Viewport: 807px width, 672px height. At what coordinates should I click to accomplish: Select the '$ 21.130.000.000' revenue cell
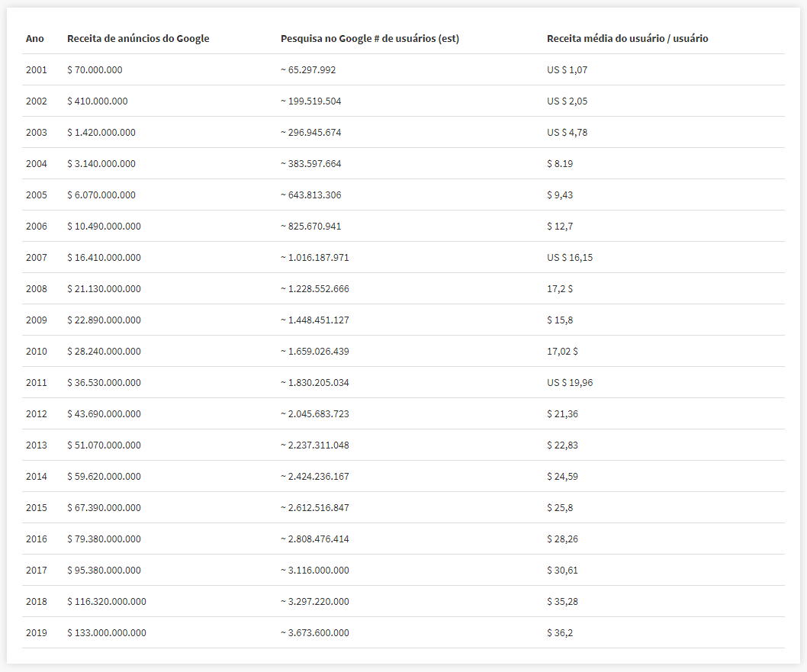(x=104, y=289)
